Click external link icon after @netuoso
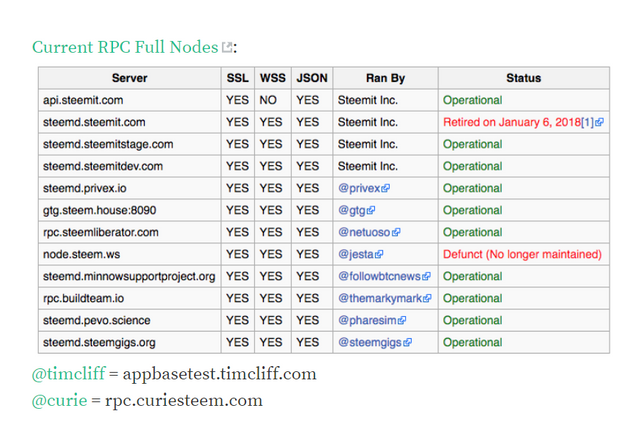The height and width of the screenshot is (436, 640). (x=396, y=232)
